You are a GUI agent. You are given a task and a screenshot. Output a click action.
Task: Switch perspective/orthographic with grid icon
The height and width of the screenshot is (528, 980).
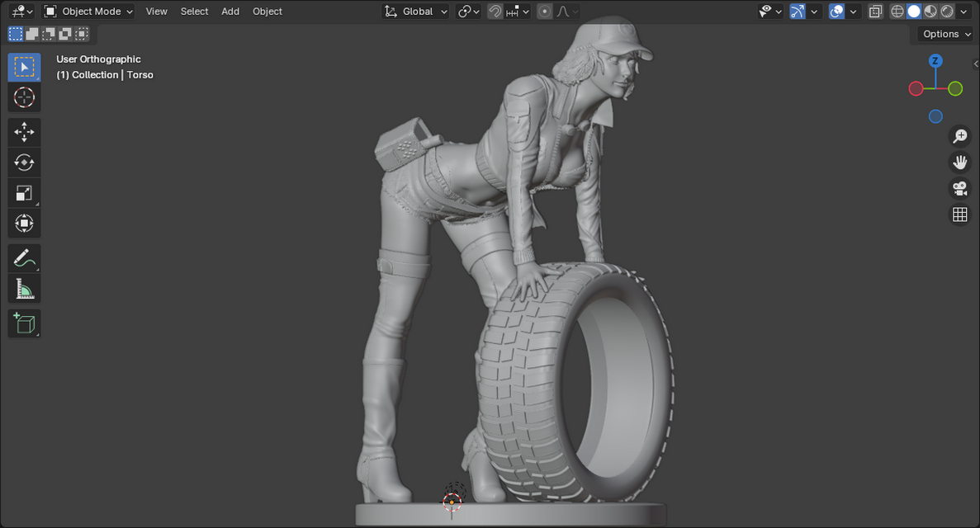[x=960, y=214]
